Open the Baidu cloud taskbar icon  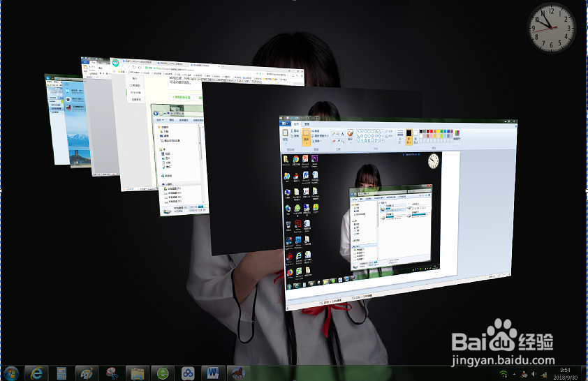pos(188,373)
